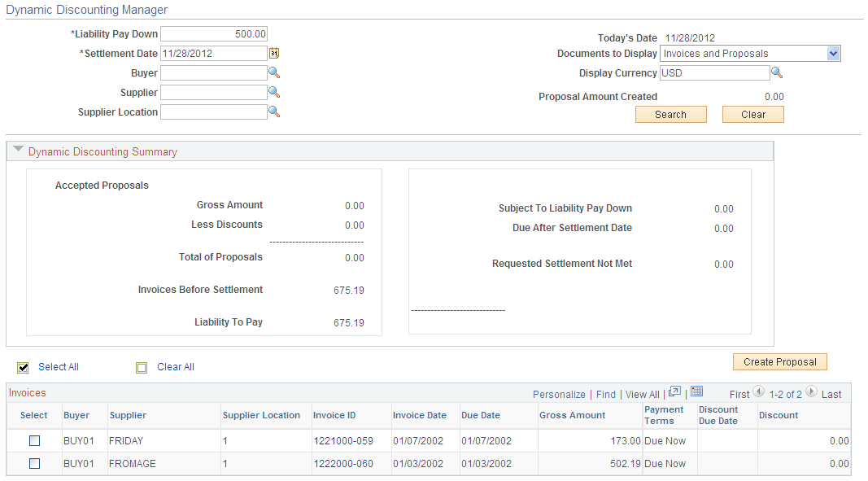Pop out the Invoices grid zoom icon
Image resolution: width=868 pixels, height=481 pixels.
[675, 393]
